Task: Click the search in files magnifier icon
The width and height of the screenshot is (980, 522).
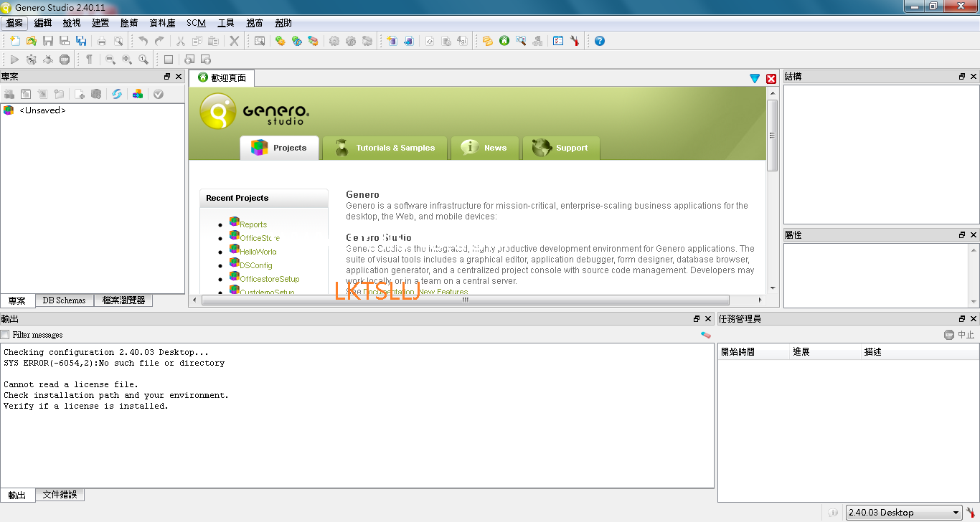Action: tap(521, 41)
